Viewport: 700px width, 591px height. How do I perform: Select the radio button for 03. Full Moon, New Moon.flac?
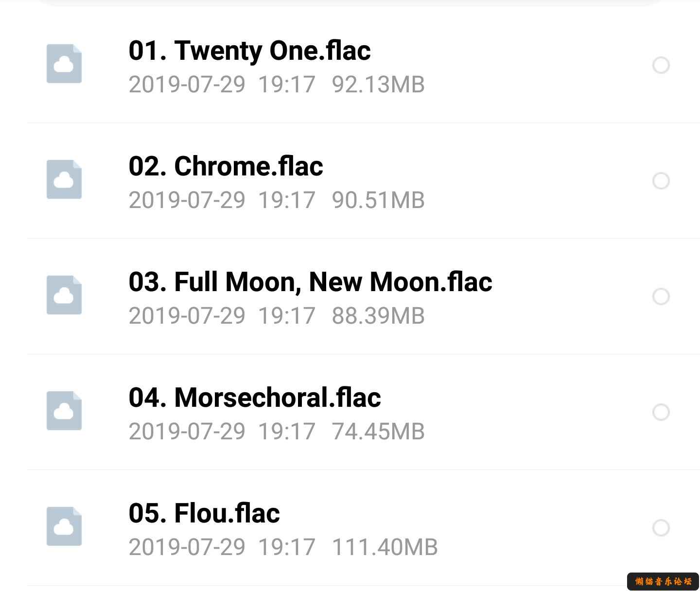(x=661, y=296)
